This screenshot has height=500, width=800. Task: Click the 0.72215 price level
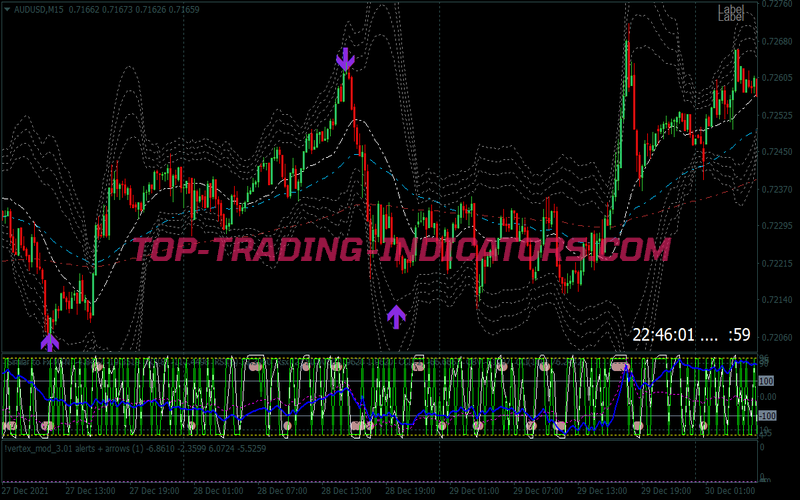[x=778, y=263]
